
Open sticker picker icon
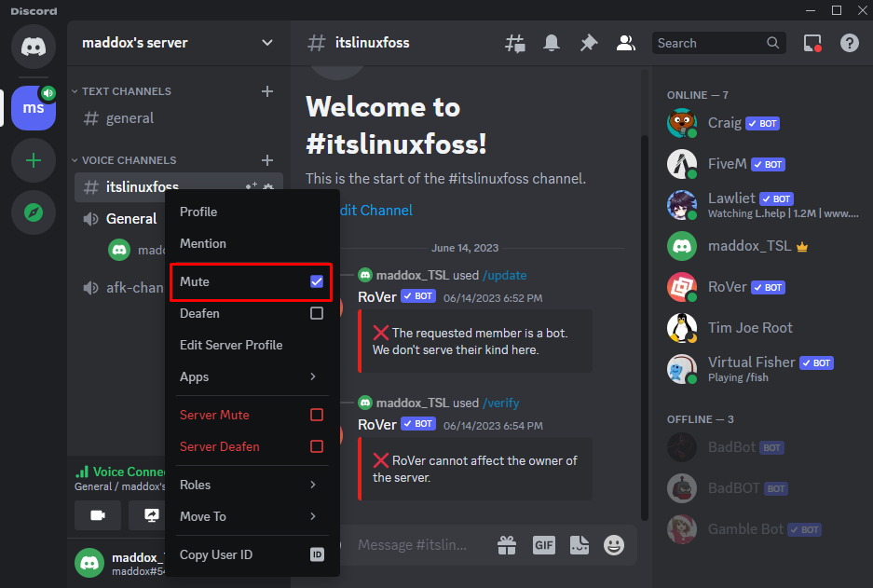(579, 545)
